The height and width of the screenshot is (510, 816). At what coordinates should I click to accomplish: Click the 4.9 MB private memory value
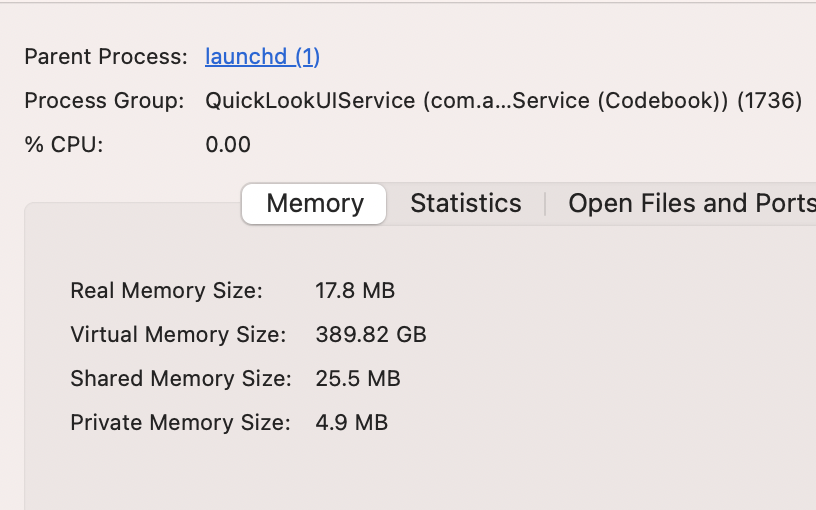(351, 423)
